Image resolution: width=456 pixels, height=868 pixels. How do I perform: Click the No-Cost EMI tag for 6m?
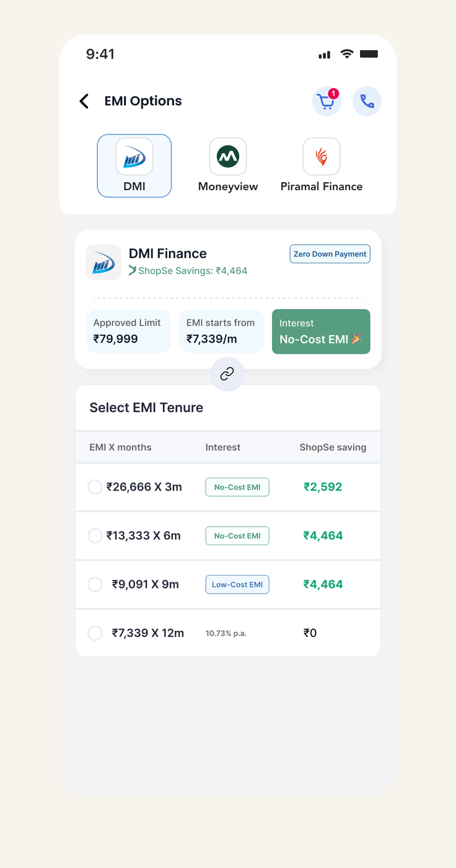pyautogui.click(x=237, y=536)
